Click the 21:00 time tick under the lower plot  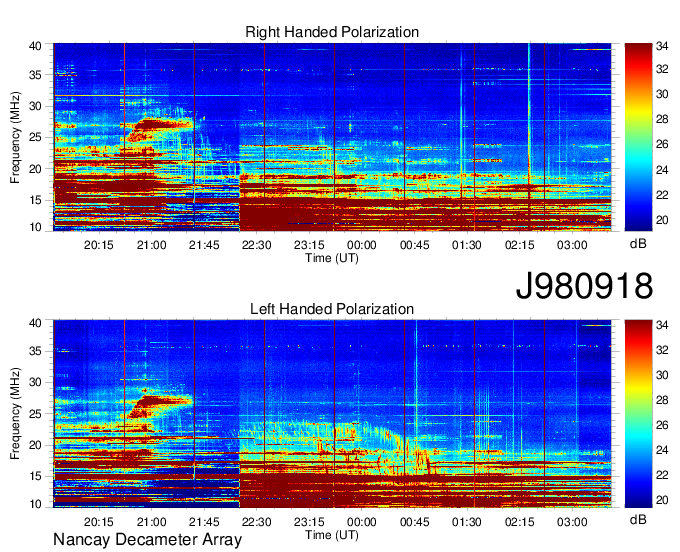coord(151,522)
